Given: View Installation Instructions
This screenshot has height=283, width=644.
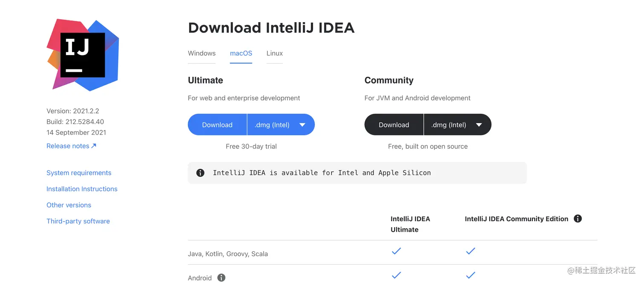Looking at the screenshot, I should [x=82, y=189].
